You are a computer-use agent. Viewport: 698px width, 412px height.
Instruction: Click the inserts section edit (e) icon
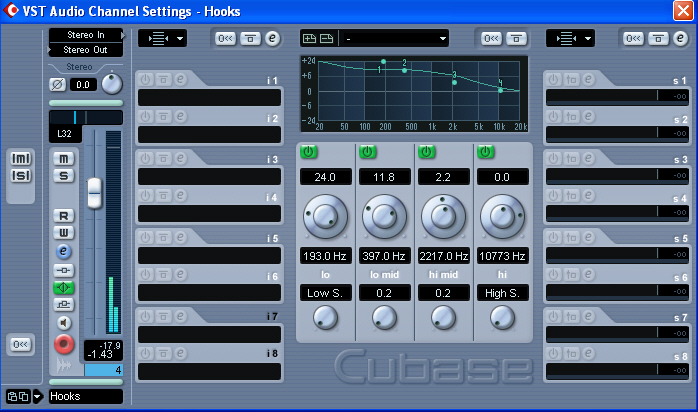pyautogui.click(x=272, y=39)
